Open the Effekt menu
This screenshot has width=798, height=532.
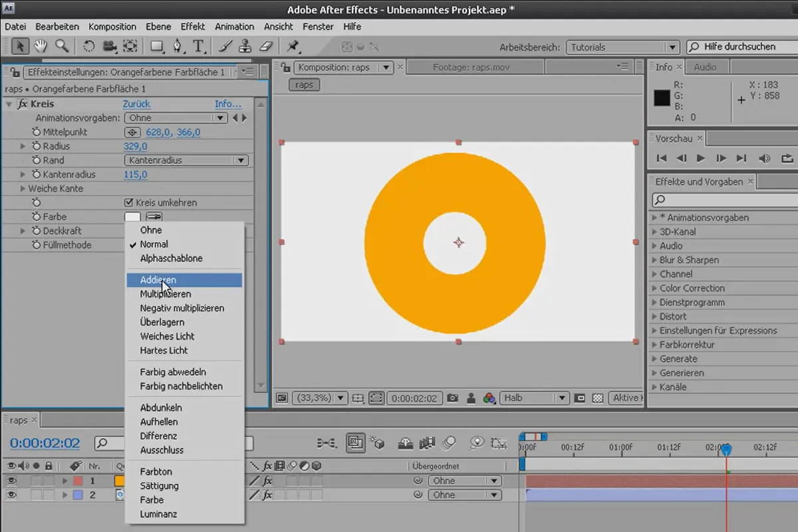click(x=193, y=27)
